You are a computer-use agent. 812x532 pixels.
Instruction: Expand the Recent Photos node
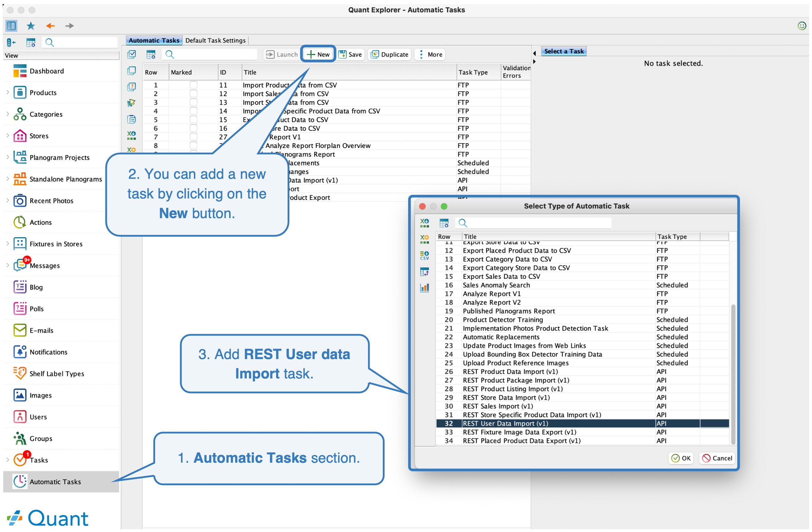(8, 200)
